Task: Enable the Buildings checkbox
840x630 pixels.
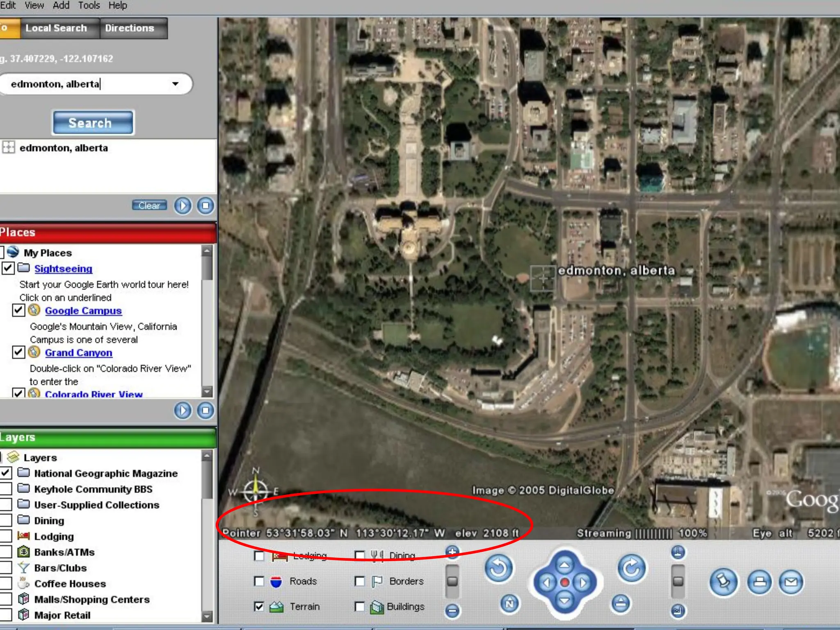Action: pyautogui.click(x=359, y=606)
